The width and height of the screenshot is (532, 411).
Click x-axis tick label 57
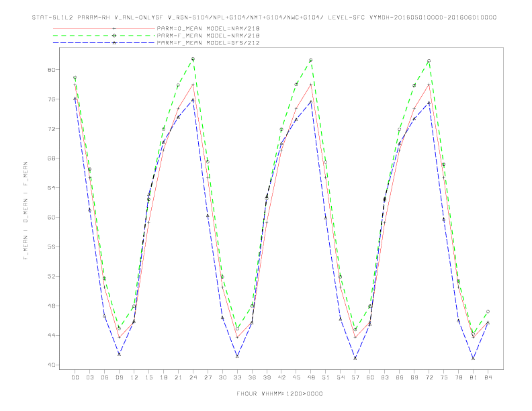[x=355, y=377]
